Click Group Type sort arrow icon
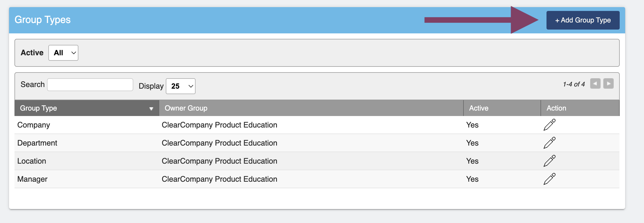The height and width of the screenshot is (223, 644). click(x=151, y=109)
